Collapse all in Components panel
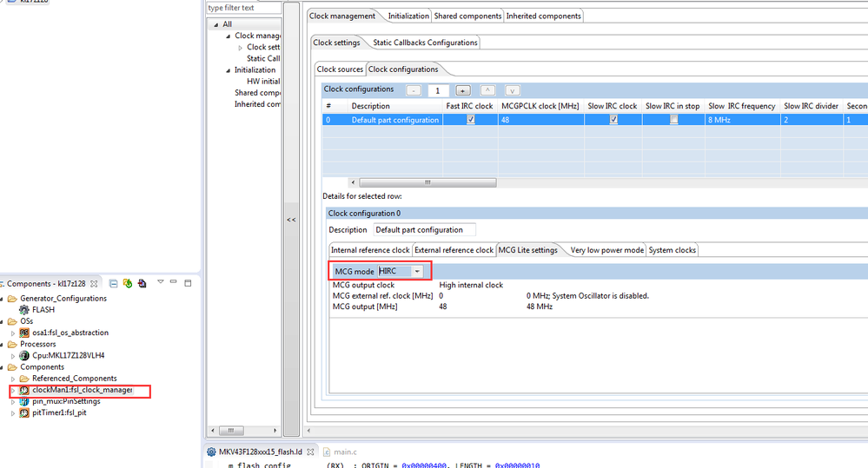 pos(113,283)
